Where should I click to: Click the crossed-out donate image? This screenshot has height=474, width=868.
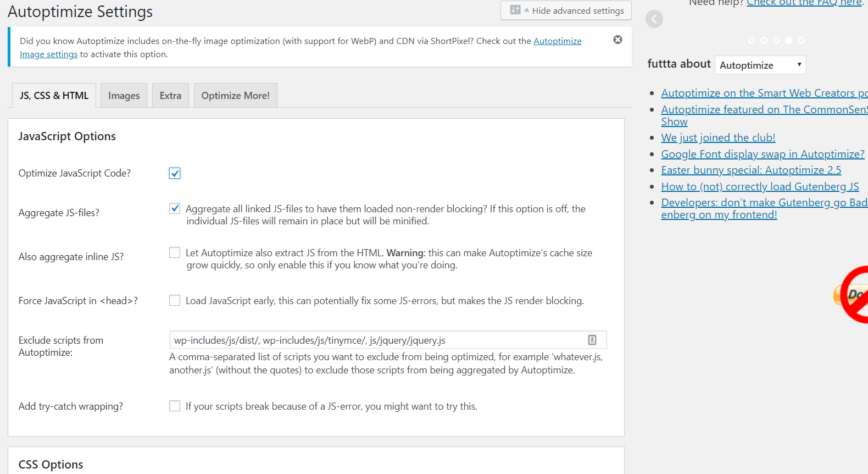pyautogui.click(x=852, y=295)
